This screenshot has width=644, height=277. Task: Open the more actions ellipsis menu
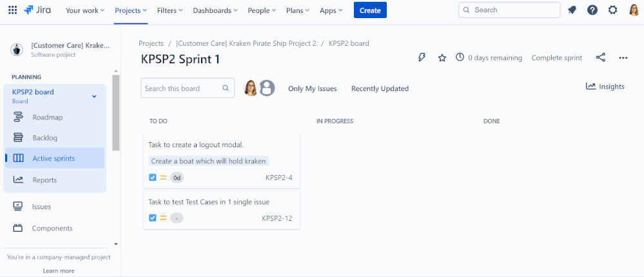click(623, 58)
